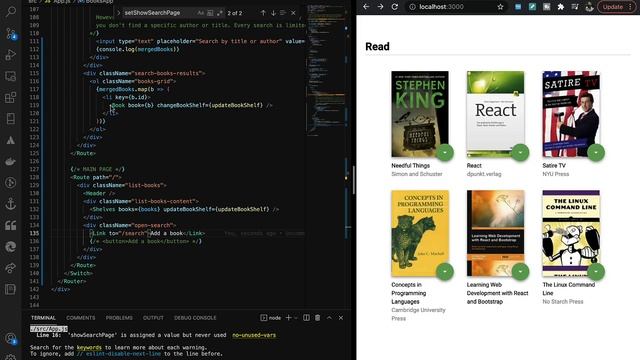The height and width of the screenshot is (360, 640).
Task: Click the 'Read' shelf heading
Action: coord(377,47)
